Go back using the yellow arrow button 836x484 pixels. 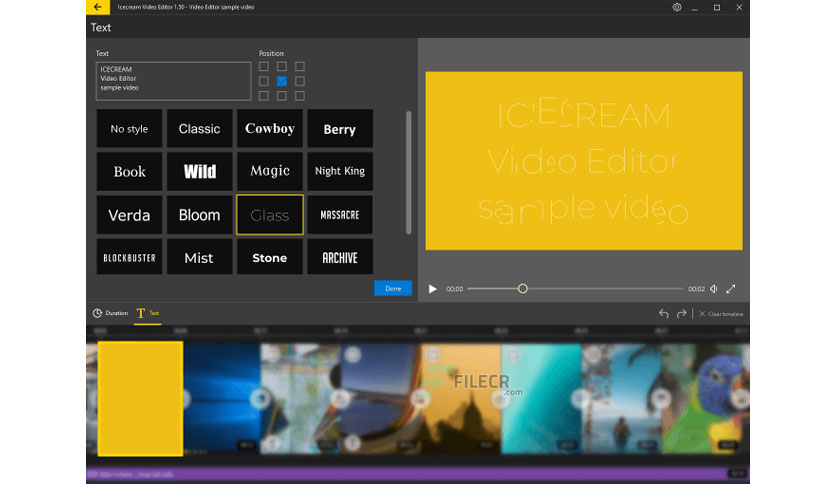pos(98,7)
